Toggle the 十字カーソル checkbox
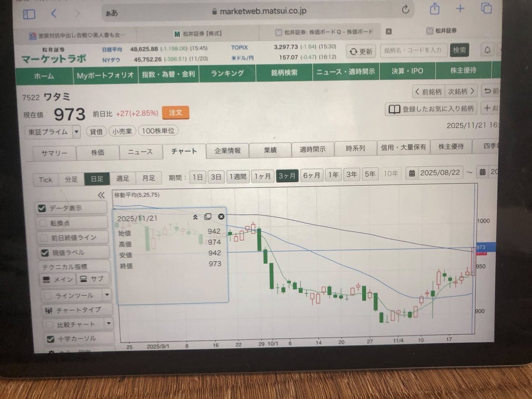Screen dimensions: 532x399 point(51,339)
